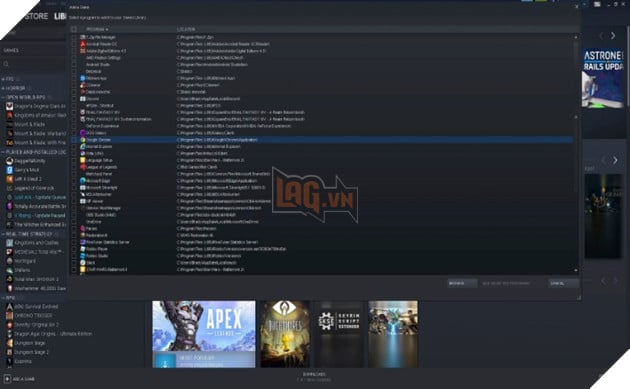Select FINAL FANTASY XIV row in list
Viewport: 630px width, 389px height.
click(x=323, y=113)
